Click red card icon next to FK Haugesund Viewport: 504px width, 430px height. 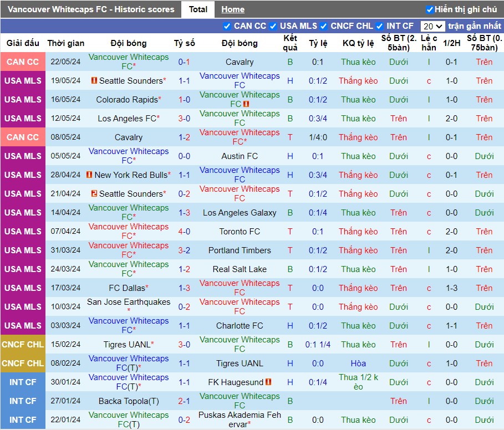click(268, 382)
